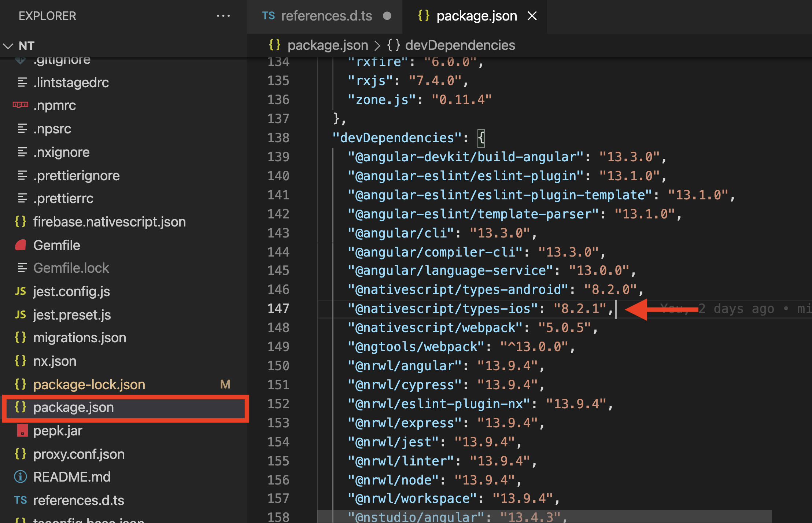
Task: Click the jar icon beside pepk.jar
Action: coord(22,430)
